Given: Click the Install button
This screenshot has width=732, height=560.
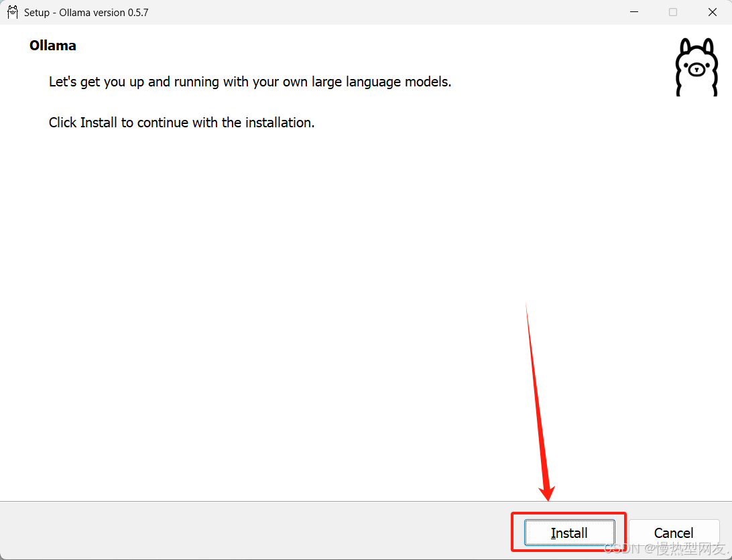Looking at the screenshot, I should tap(569, 533).
